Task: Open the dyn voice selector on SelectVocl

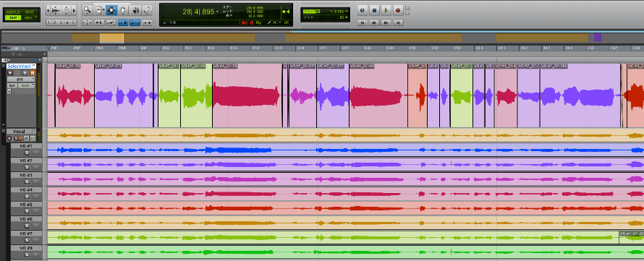Action: (12, 85)
